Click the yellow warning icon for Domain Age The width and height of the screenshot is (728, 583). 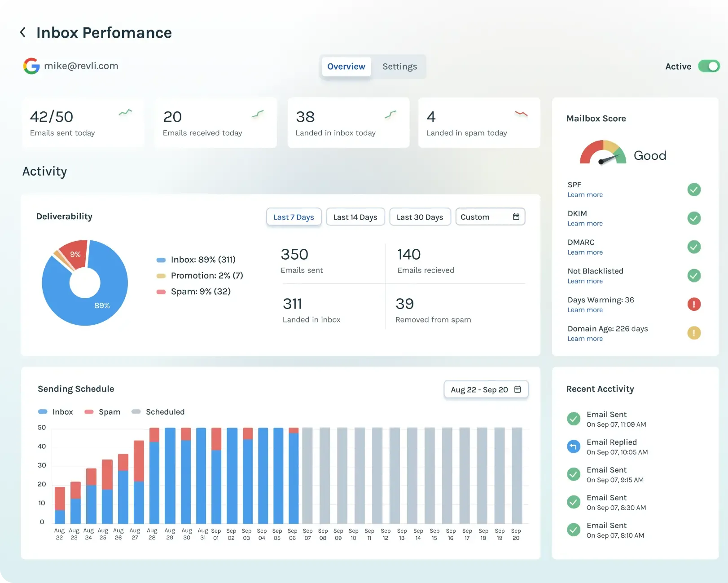coord(694,333)
